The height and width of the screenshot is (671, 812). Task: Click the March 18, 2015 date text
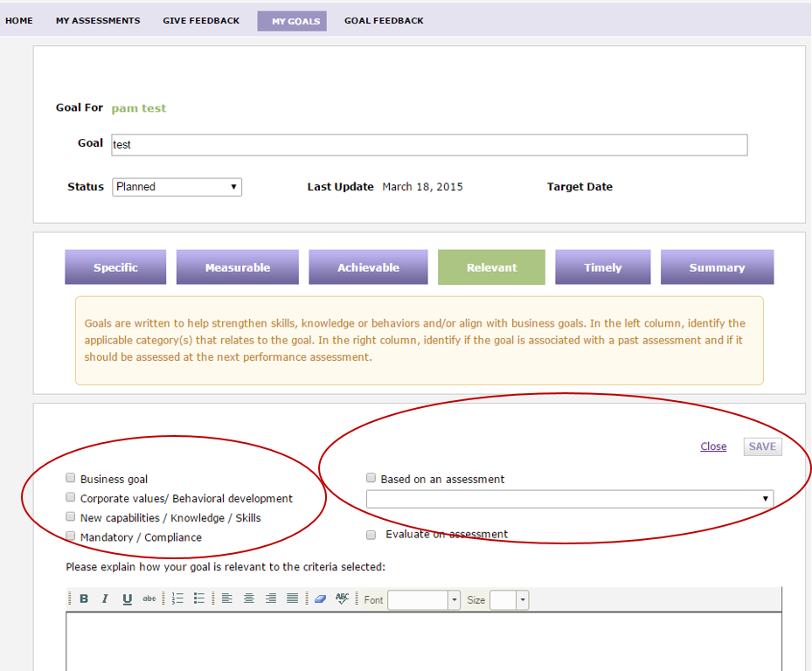422,187
